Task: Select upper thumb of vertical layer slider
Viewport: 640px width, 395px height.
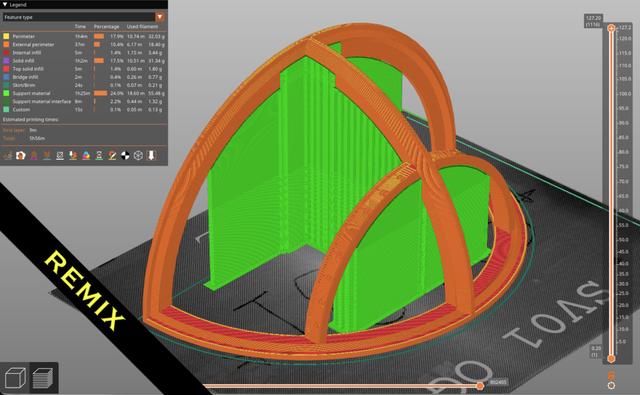Action: pyautogui.click(x=611, y=28)
